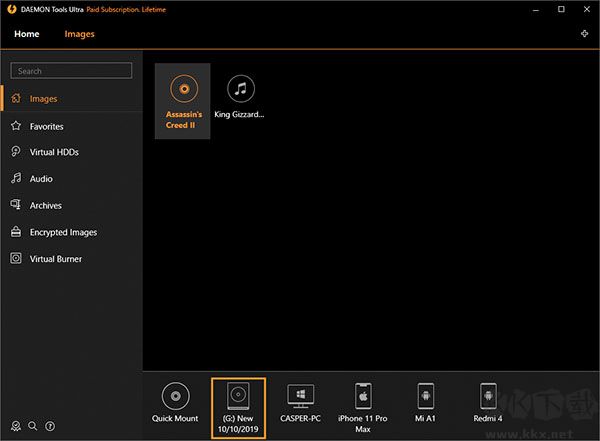
Task: Click the CASPER-PC device icon
Action: [300, 397]
